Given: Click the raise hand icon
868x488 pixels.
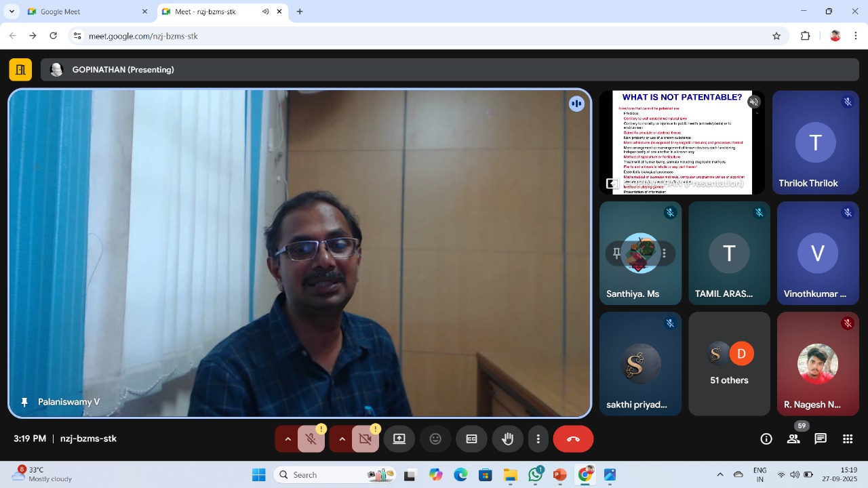Looking at the screenshot, I should [x=507, y=439].
